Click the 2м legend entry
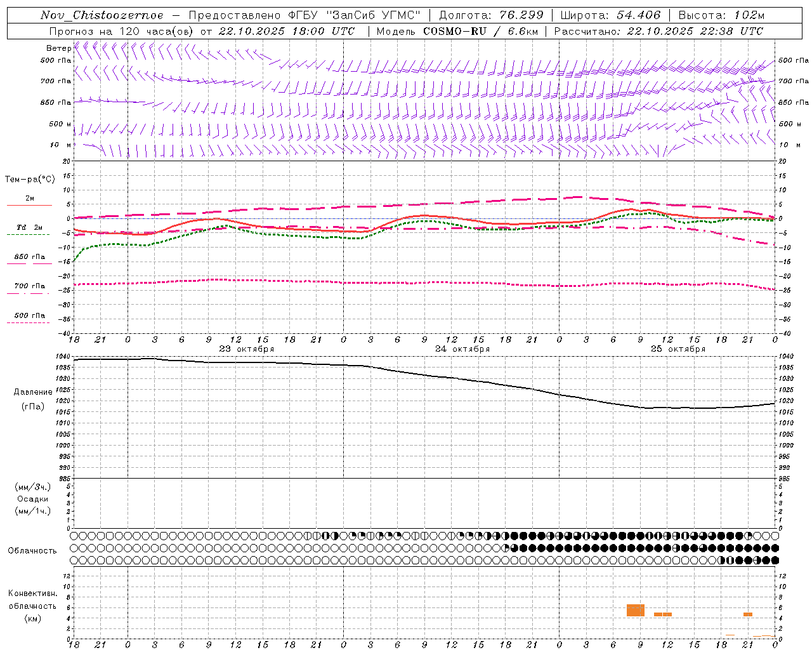The width and height of the screenshot is (812, 650). 30,199
